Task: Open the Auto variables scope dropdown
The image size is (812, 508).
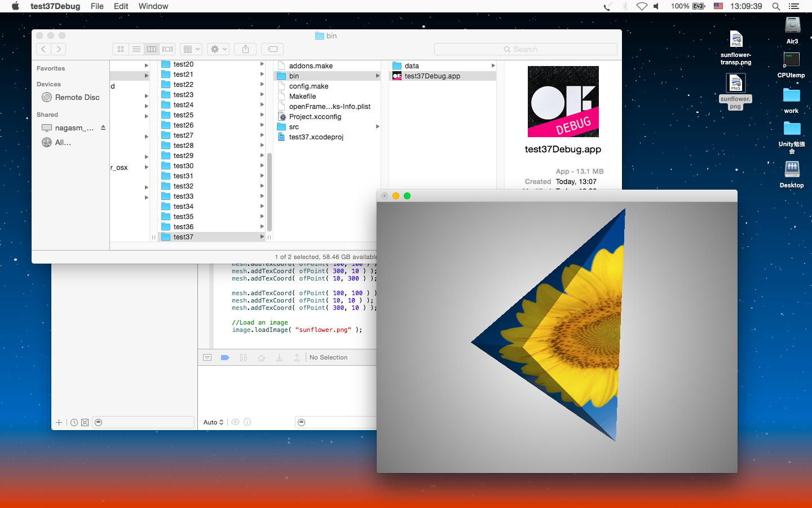Action: [213, 422]
